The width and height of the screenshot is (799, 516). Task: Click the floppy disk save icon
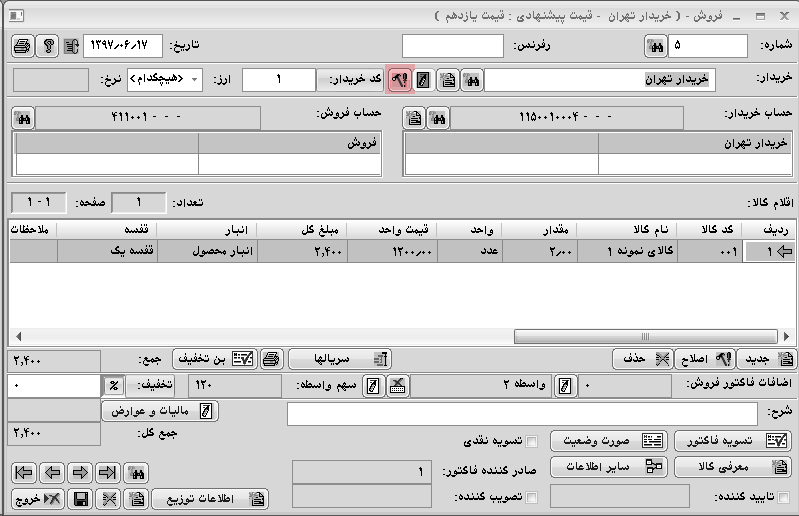click(x=80, y=497)
